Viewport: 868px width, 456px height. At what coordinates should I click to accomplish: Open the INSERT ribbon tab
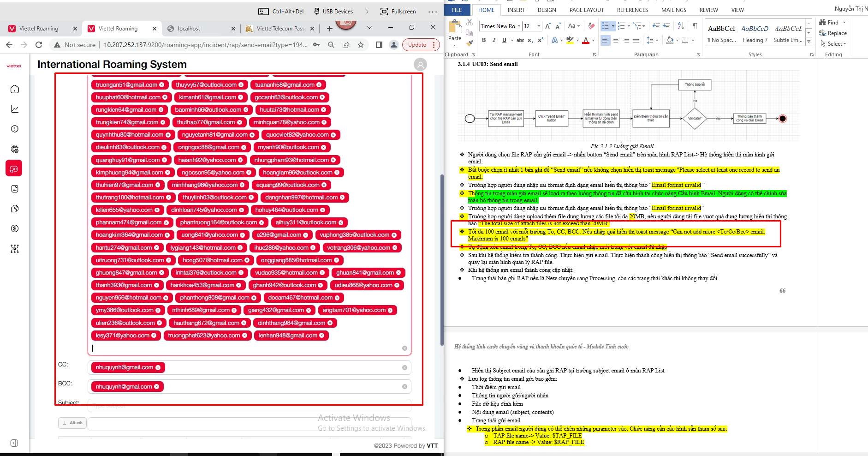516,10
